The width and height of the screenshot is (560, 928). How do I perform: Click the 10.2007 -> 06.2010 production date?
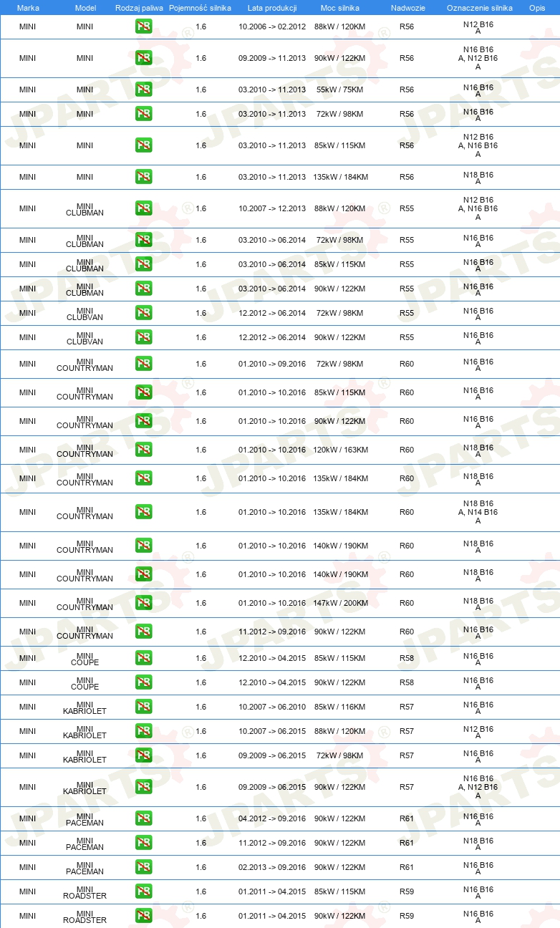tap(272, 707)
